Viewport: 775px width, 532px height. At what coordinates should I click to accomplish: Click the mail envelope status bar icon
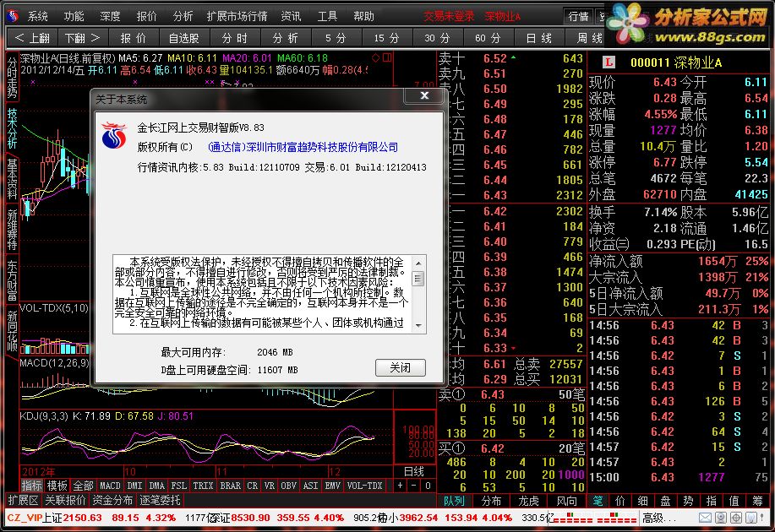706,518
